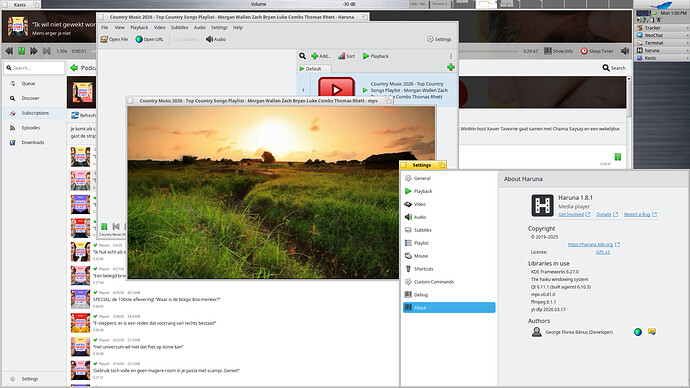
Task: Click the thumbnail of the 'SPECIAL: de 100ste' episode
Action: pos(80,299)
